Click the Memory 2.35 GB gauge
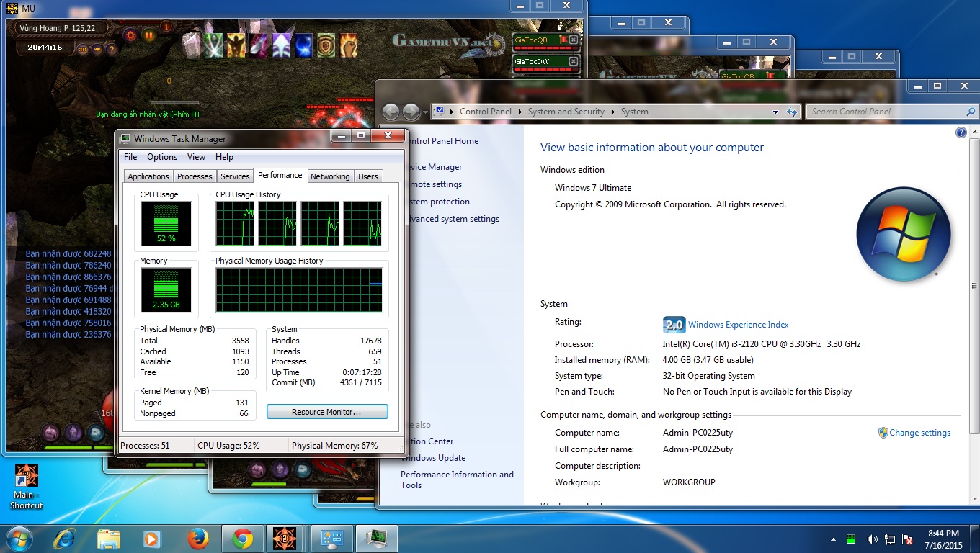 (166, 290)
